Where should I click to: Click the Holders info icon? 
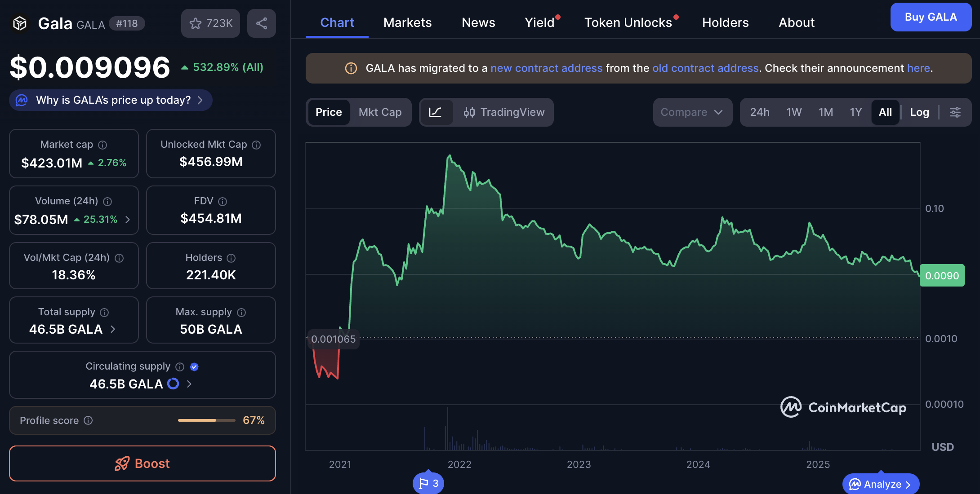[231, 258]
